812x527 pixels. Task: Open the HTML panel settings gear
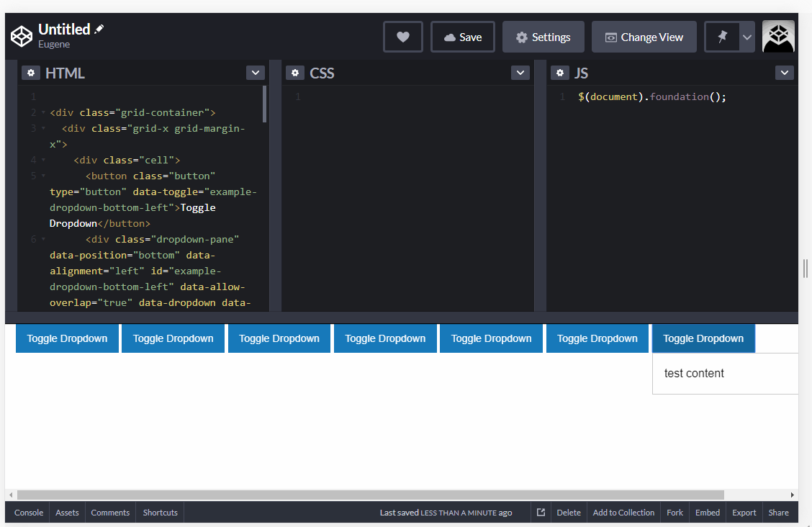[30, 73]
